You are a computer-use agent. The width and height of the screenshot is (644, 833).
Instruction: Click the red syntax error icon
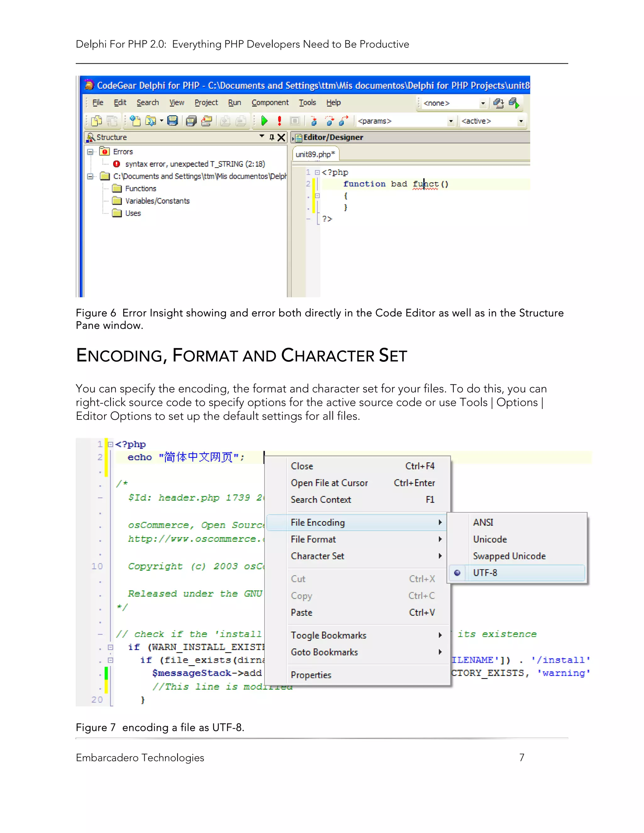point(117,164)
